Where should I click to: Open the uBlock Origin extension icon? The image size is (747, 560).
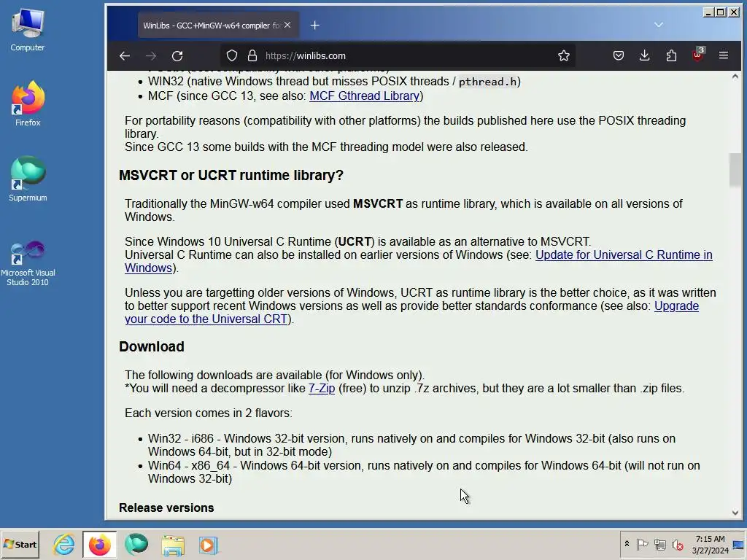[x=698, y=55]
